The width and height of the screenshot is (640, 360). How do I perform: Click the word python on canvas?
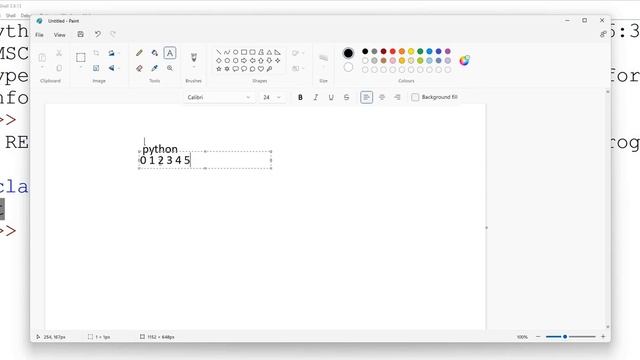160,149
